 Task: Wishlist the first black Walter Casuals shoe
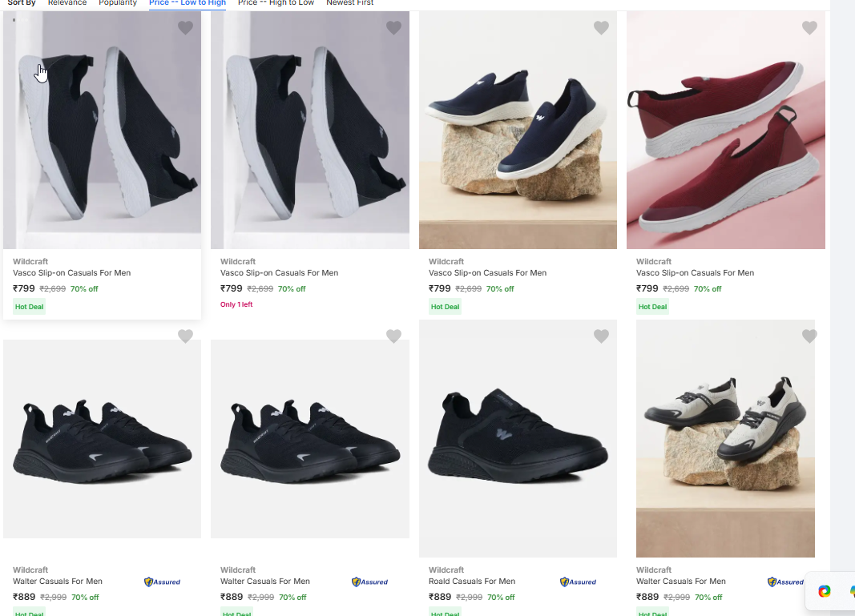point(185,336)
